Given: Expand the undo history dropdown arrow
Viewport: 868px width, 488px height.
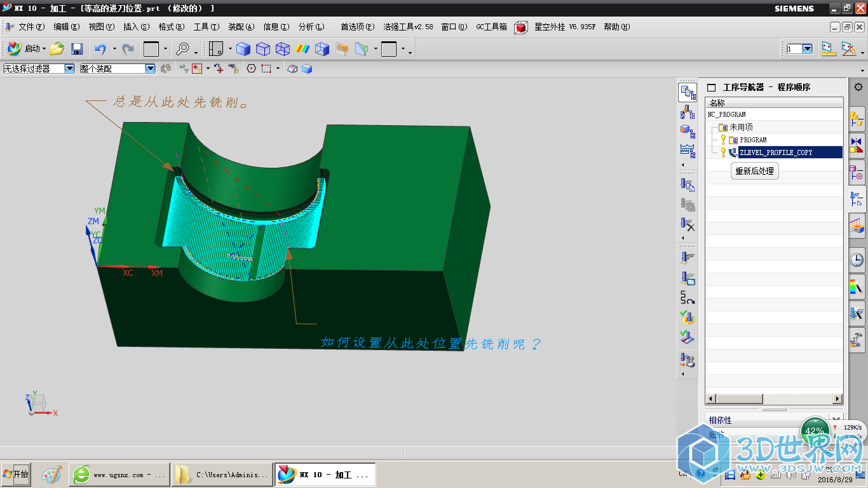Looking at the screenshot, I should 114,49.
